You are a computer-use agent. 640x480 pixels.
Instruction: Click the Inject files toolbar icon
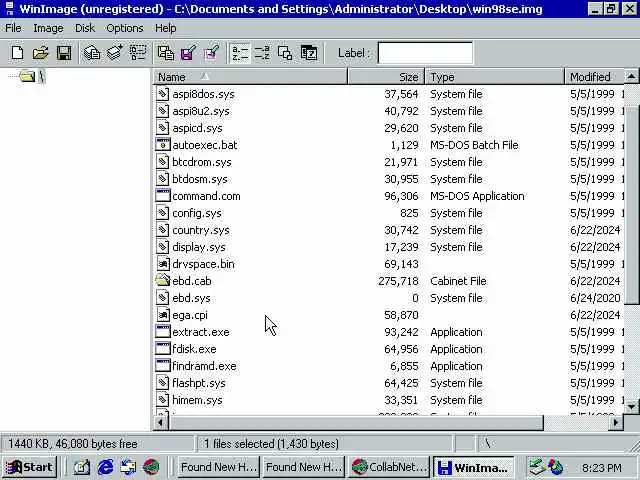(x=166, y=53)
